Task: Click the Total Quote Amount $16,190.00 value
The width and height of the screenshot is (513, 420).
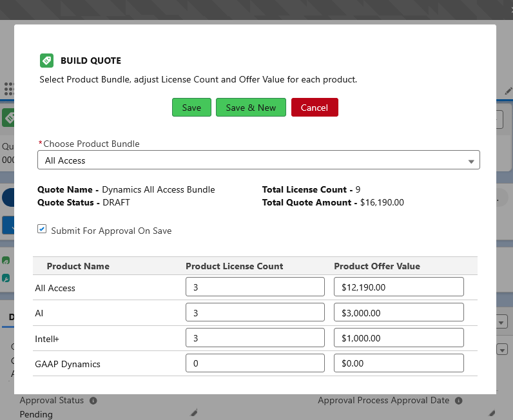Action: [x=382, y=202]
